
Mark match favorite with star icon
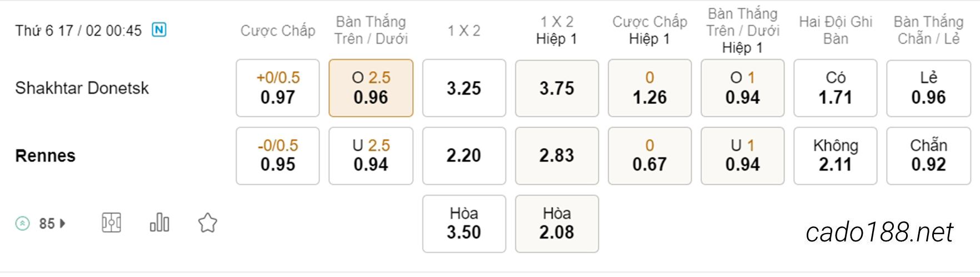click(x=208, y=223)
